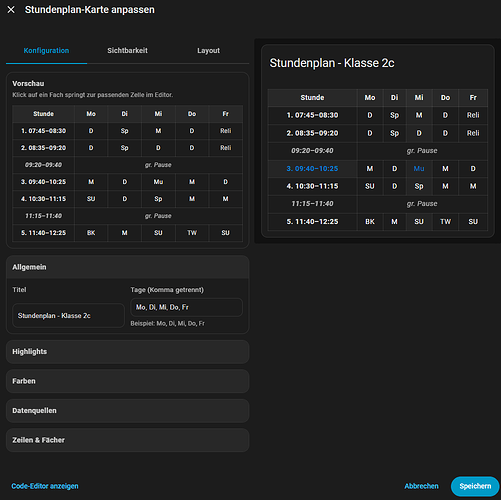The height and width of the screenshot is (500, 501).
Task: Switch to the Sichtbarkeit tab
Action: (127, 51)
